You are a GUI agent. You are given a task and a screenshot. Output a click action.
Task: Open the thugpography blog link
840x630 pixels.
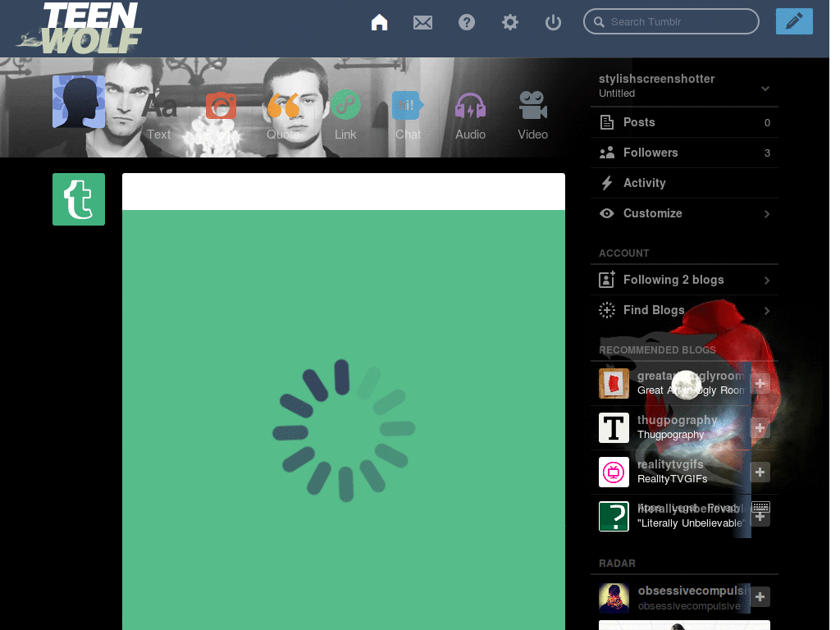[x=677, y=420]
